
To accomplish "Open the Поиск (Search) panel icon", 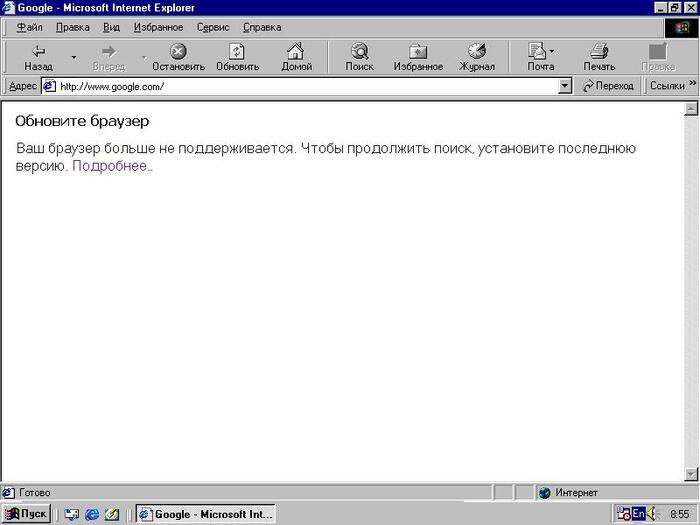I will pyautogui.click(x=359, y=52).
